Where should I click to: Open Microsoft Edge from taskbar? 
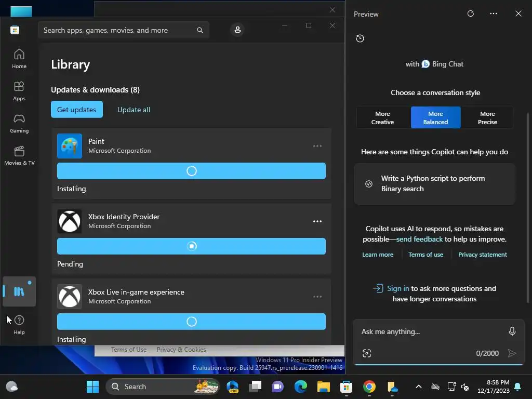click(301, 387)
